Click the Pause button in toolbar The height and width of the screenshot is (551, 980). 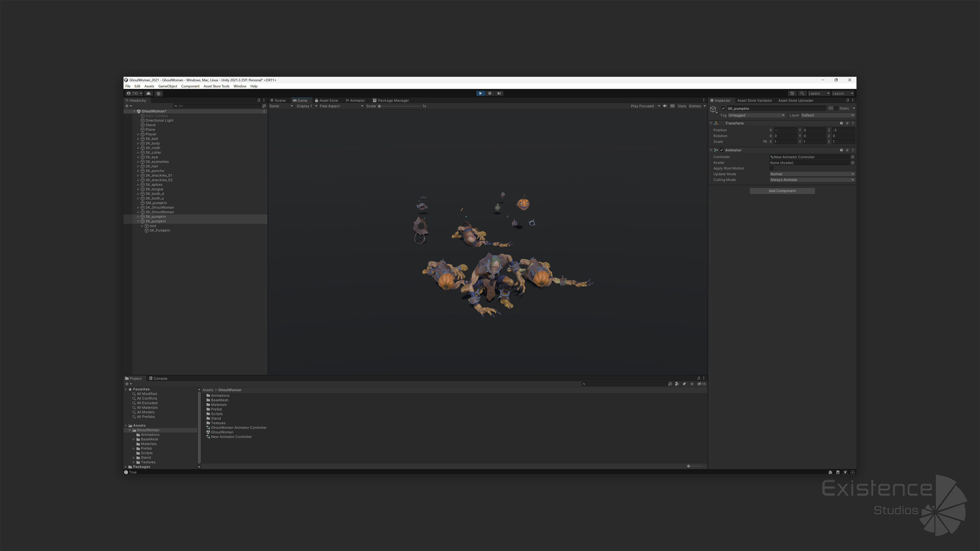[490, 93]
